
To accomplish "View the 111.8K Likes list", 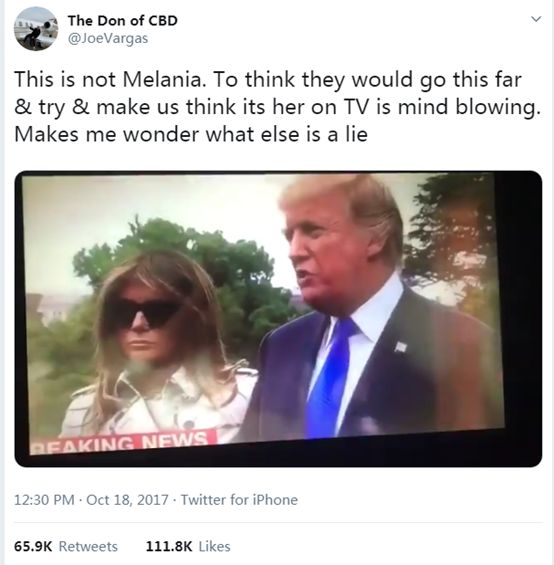I will [188, 546].
